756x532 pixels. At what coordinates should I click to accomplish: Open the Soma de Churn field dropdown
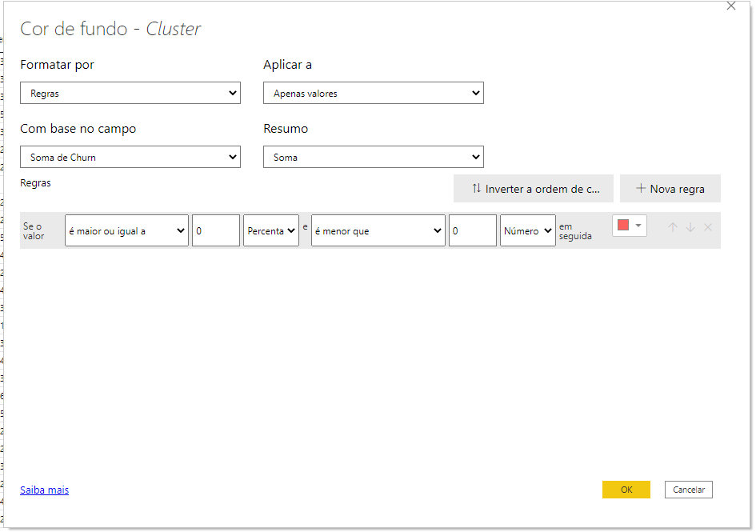130,158
